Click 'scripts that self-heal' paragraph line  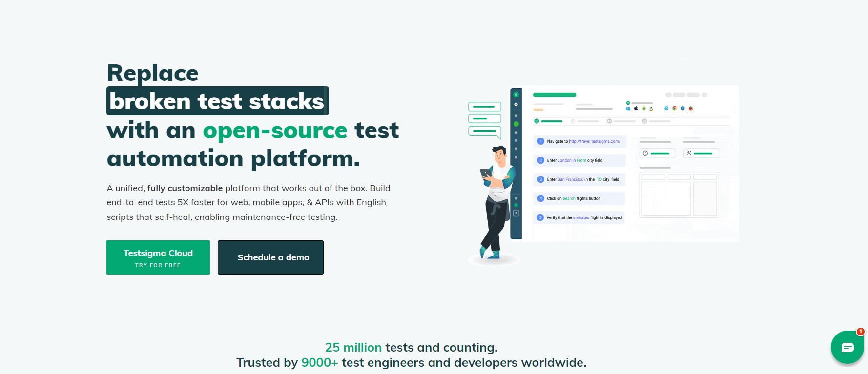tap(222, 217)
